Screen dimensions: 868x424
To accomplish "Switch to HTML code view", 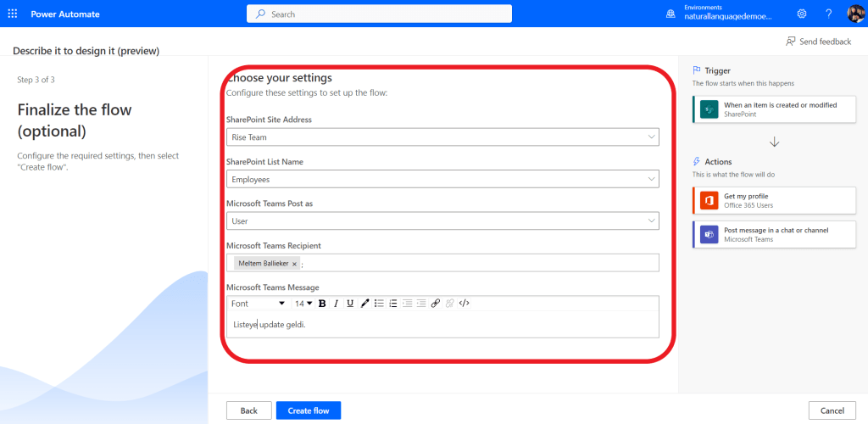I will pyautogui.click(x=464, y=304).
